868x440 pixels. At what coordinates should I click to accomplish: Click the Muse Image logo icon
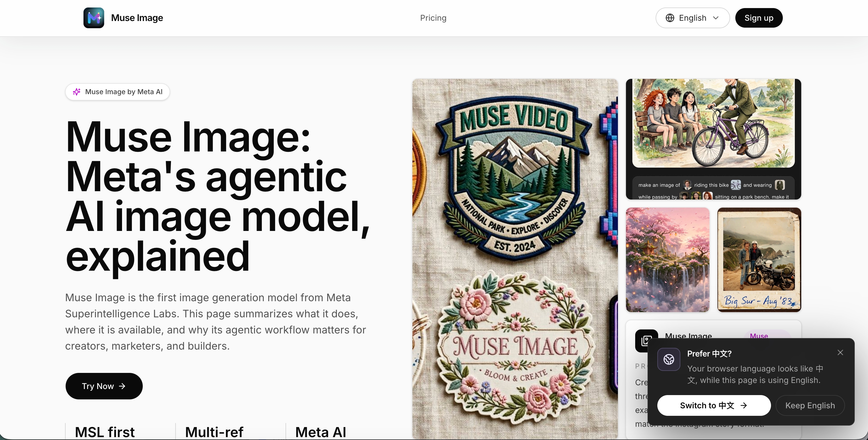[x=94, y=18]
